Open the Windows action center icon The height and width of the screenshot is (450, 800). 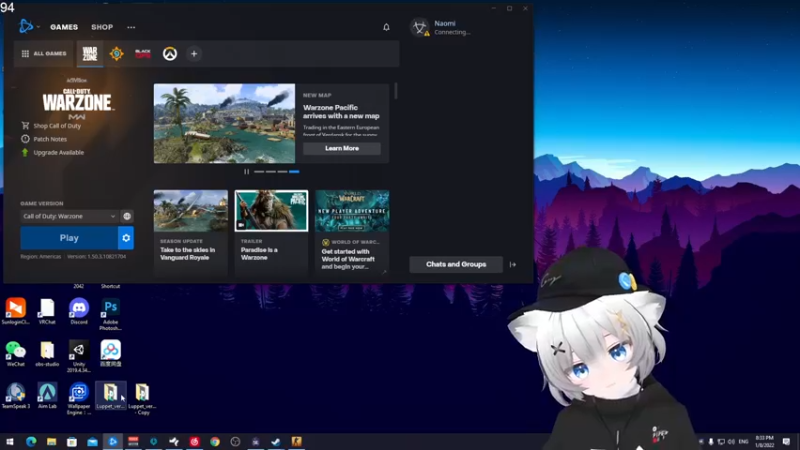click(786, 442)
